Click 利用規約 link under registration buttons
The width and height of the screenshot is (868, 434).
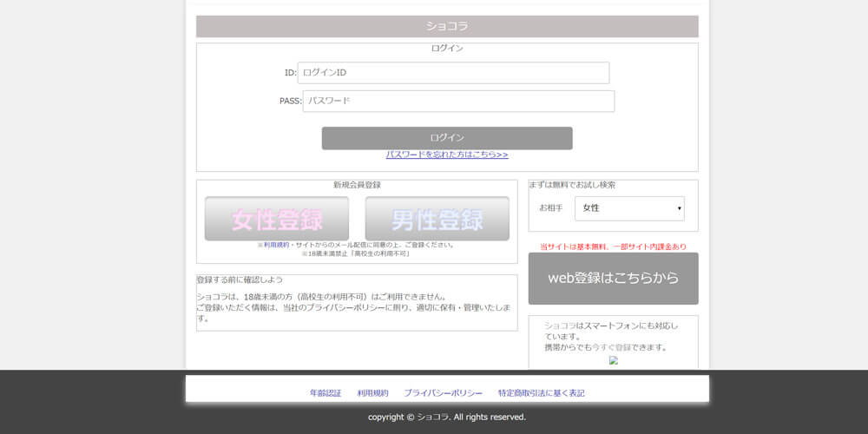[x=276, y=245]
